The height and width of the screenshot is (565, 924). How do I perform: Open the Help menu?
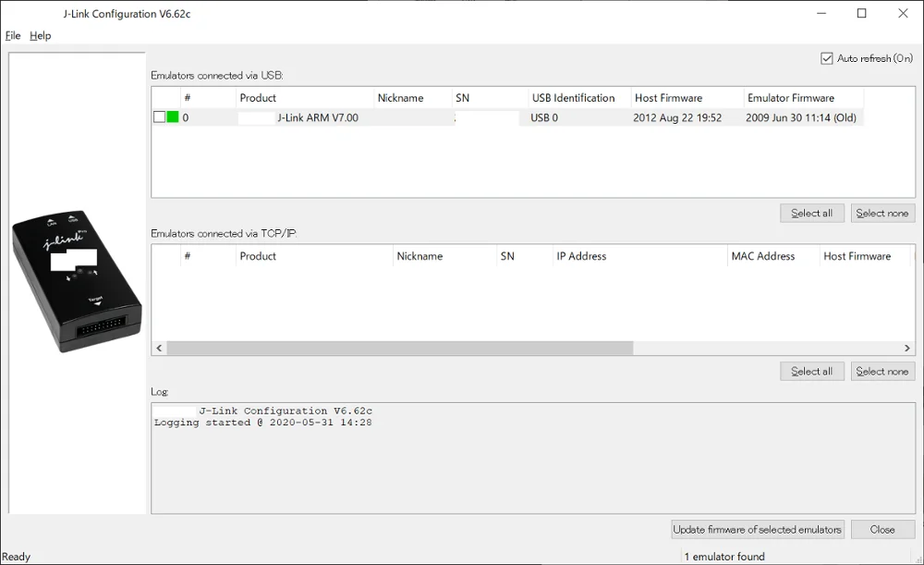(40, 35)
